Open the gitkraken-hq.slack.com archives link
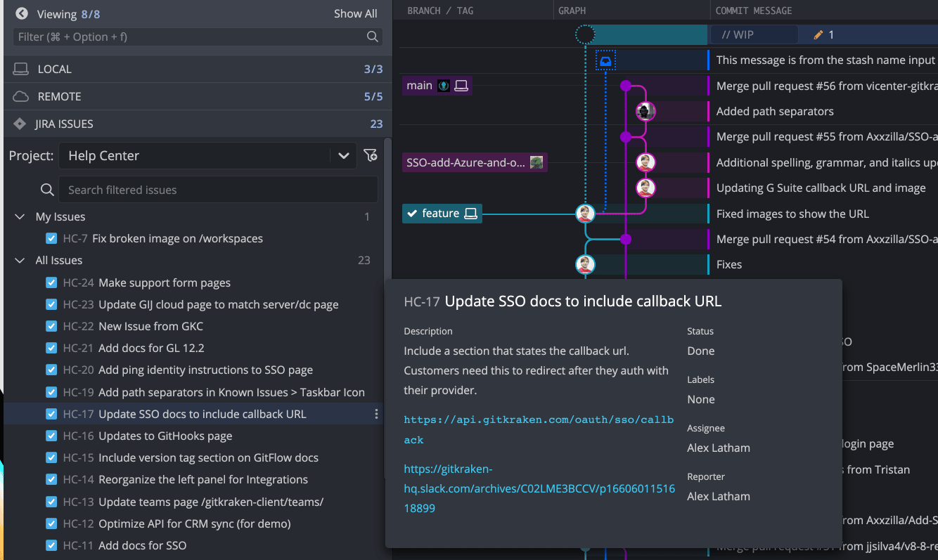This screenshot has width=938, height=560. pos(539,488)
